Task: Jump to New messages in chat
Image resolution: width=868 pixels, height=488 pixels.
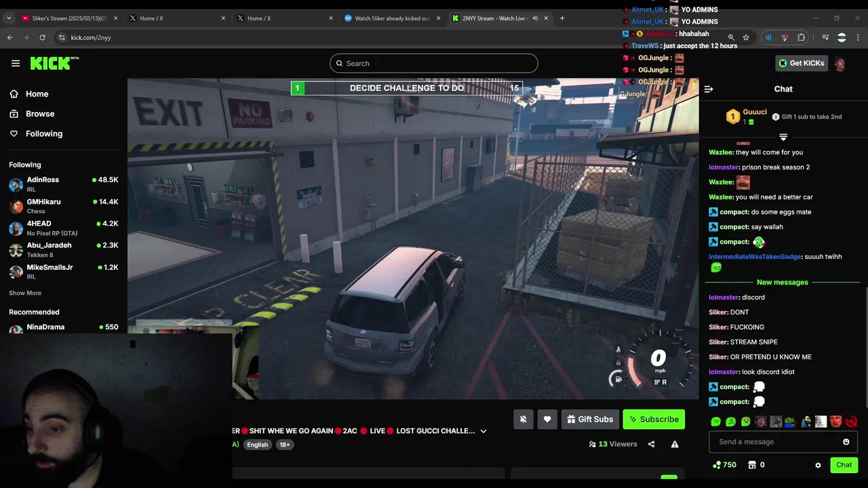Action: click(783, 282)
